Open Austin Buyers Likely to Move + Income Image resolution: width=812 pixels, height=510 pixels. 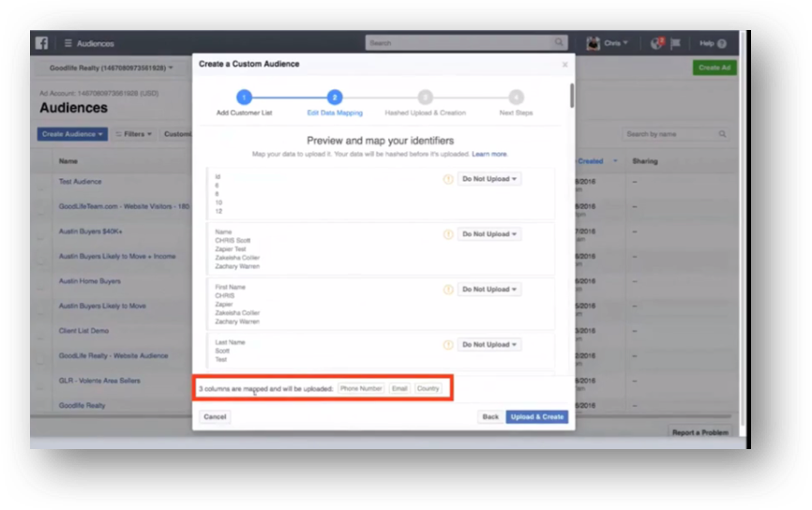coord(117,256)
